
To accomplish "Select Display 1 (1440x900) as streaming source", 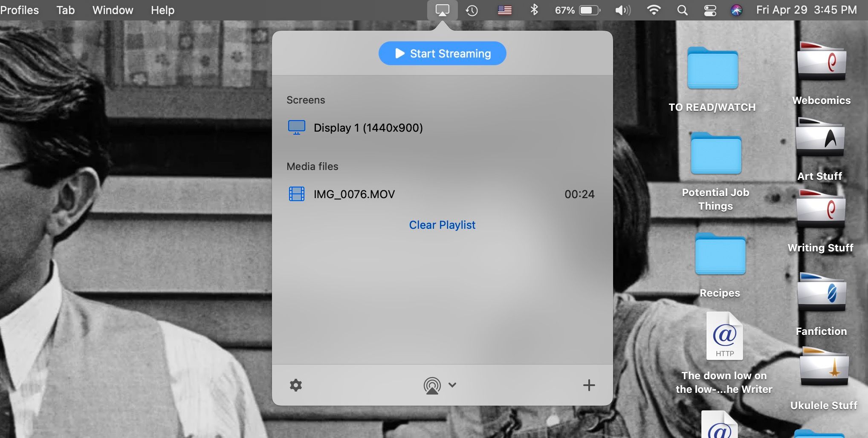I will 368,127.
